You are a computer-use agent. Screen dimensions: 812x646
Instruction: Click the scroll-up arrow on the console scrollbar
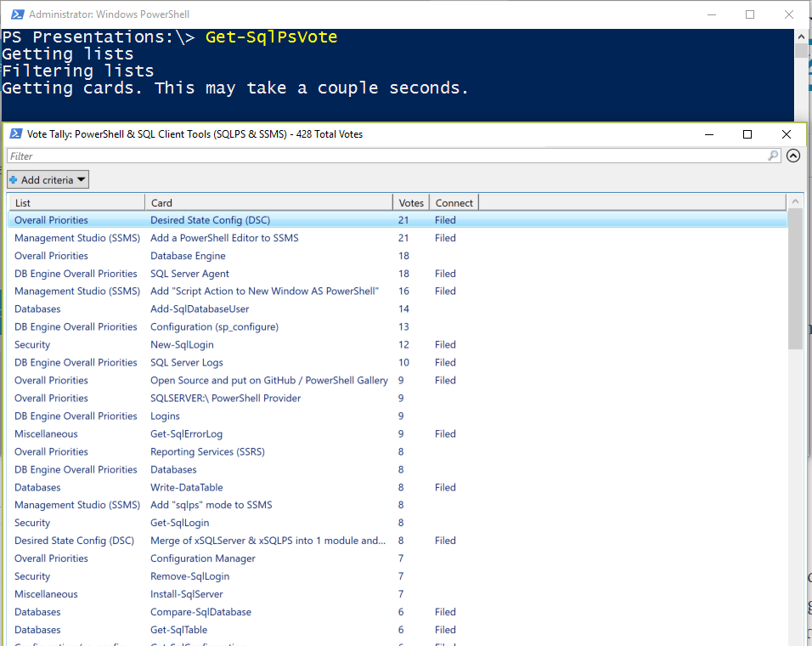799,36
